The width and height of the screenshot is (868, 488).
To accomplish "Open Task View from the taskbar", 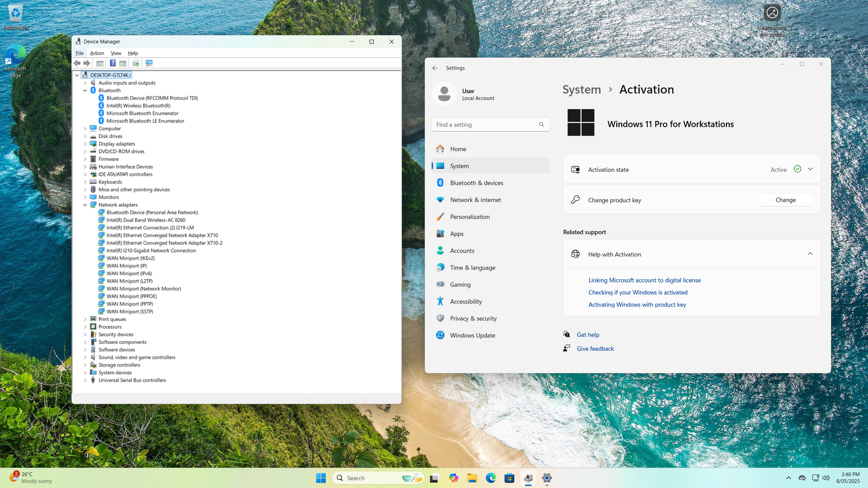I will tap(434, 478).
